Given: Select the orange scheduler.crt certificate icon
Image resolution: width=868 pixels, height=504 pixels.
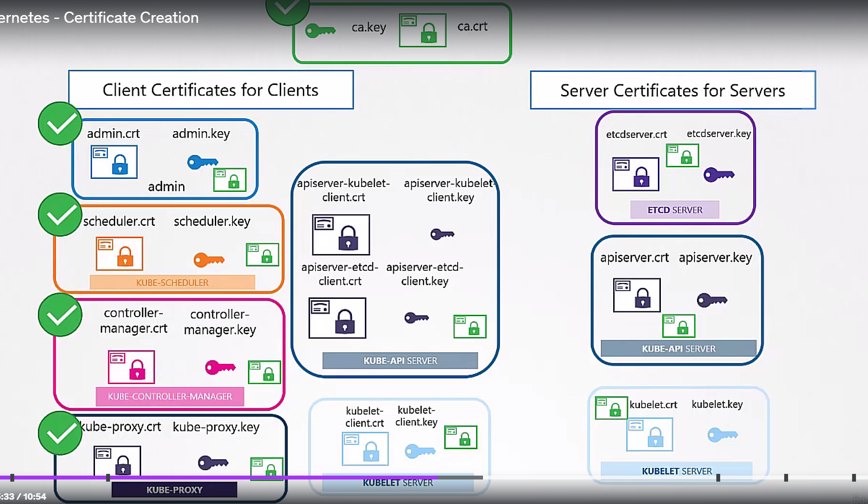Looking at the screenshot, I should coord(119,254).
